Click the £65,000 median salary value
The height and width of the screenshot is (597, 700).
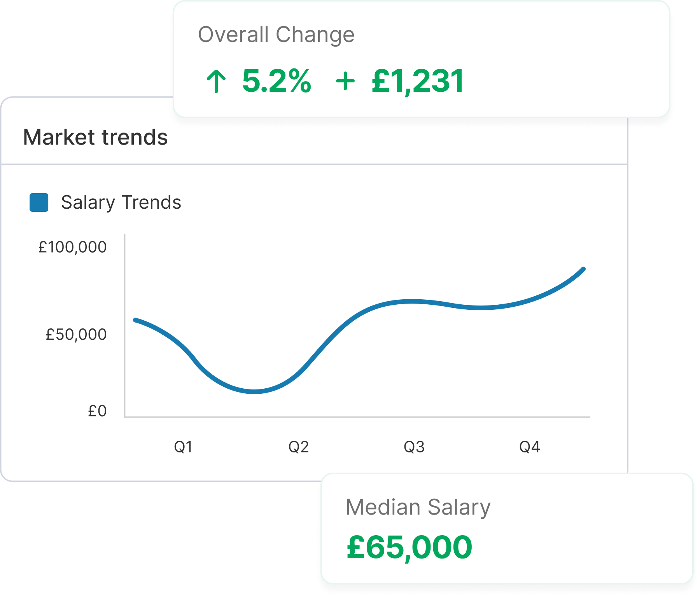pos(409,548)
